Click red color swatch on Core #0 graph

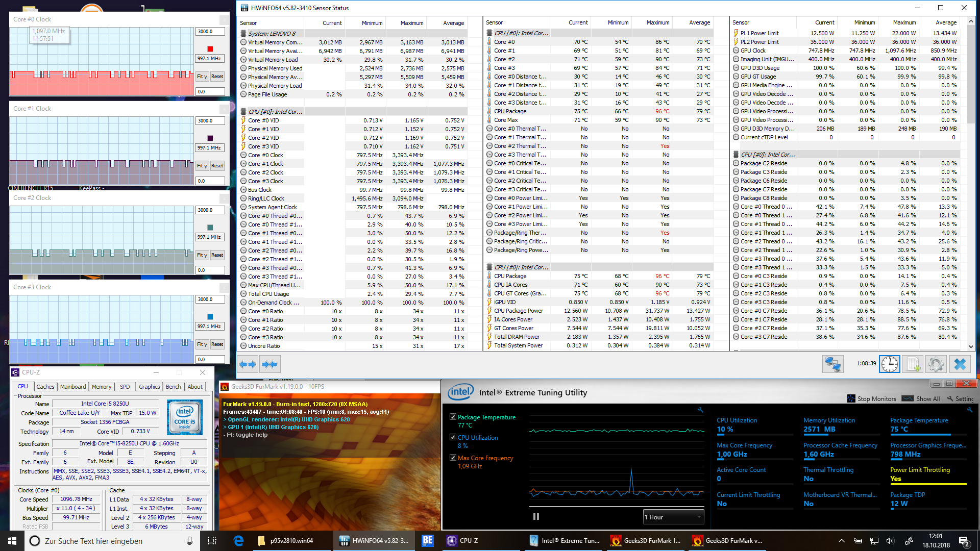[x=210, y=49]
